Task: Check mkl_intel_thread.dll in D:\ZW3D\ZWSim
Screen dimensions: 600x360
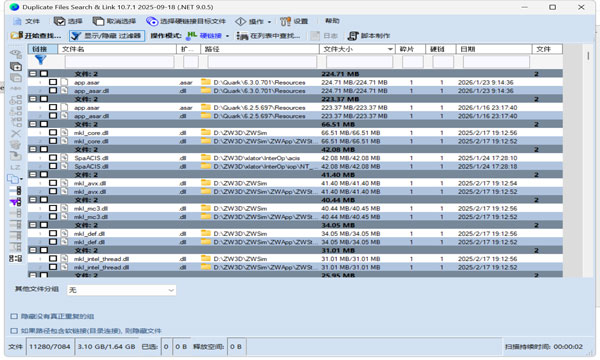Action: (53, 259)
